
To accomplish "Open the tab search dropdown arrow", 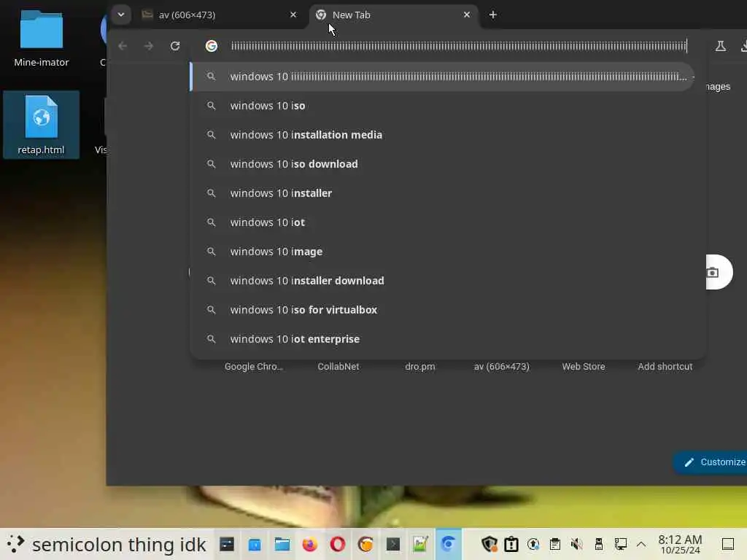I will click(121, 15).
